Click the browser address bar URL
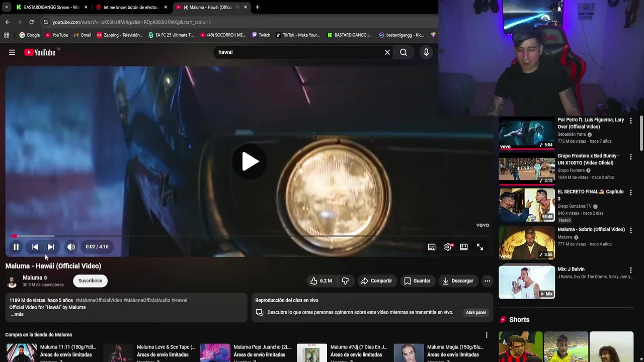 click(131, 22)
